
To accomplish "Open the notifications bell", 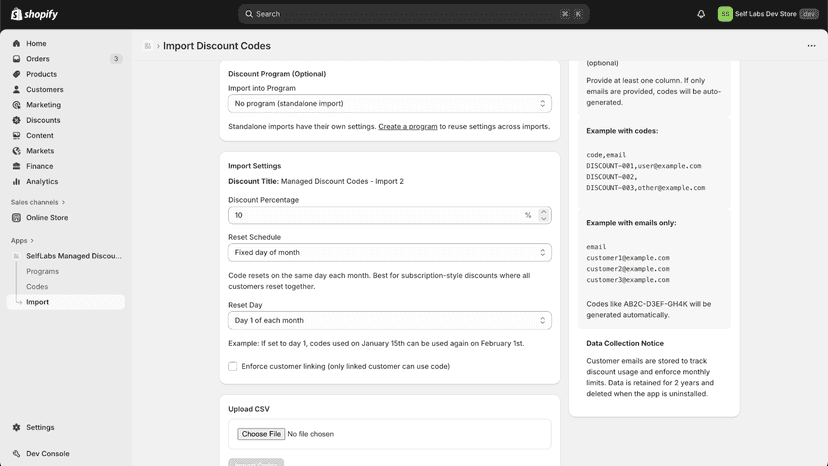I will (x=701, y=14).
